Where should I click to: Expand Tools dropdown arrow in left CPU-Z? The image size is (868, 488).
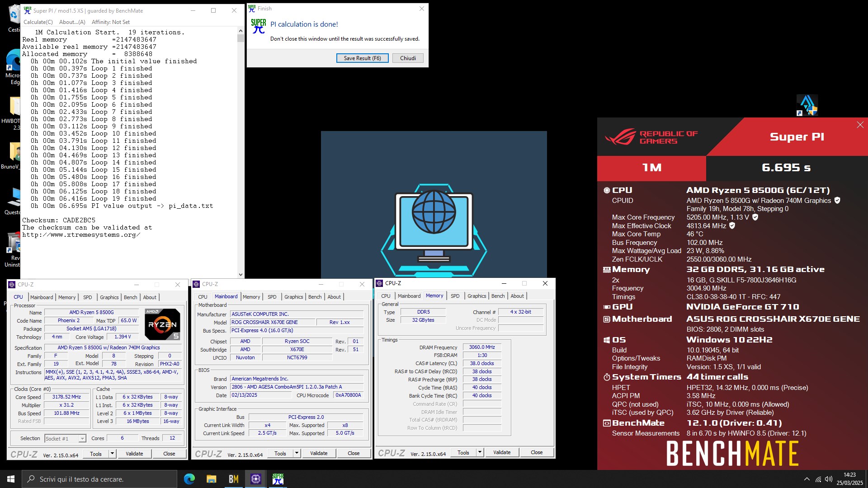112,454
